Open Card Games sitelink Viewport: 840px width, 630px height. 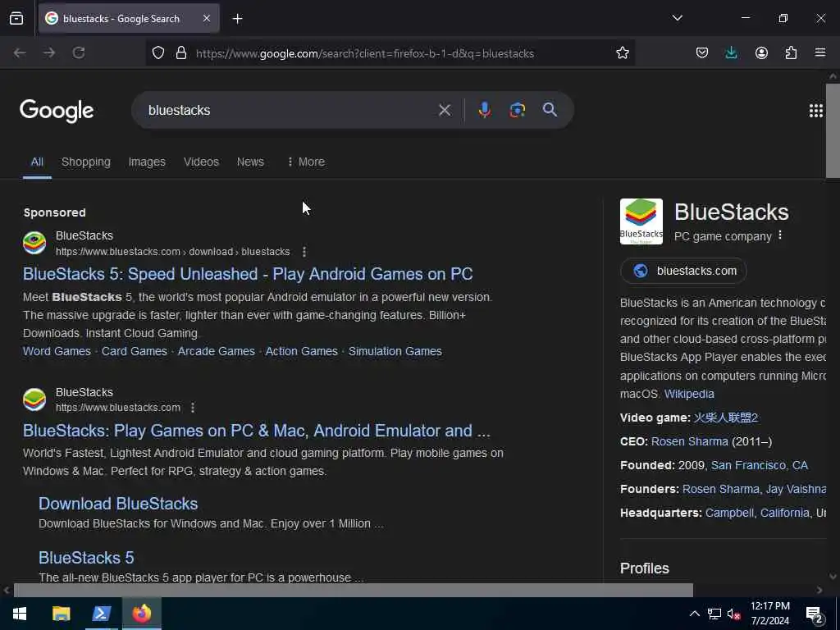tap(135, 351)
